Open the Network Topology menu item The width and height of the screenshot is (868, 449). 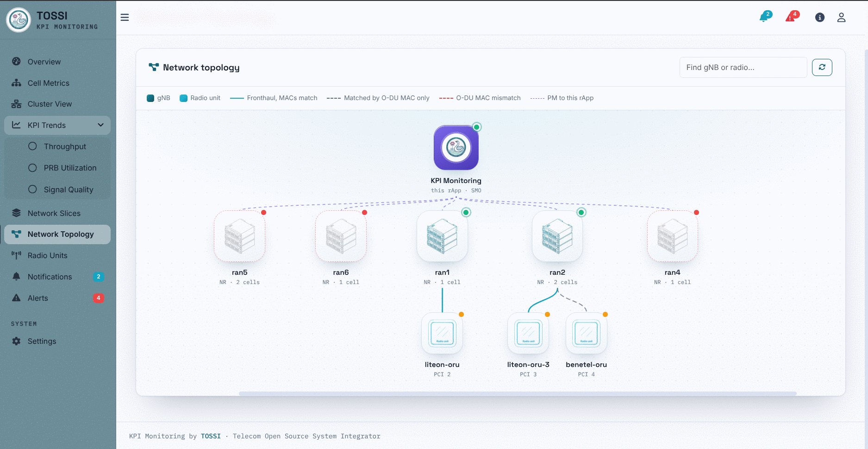pos(57,234)
